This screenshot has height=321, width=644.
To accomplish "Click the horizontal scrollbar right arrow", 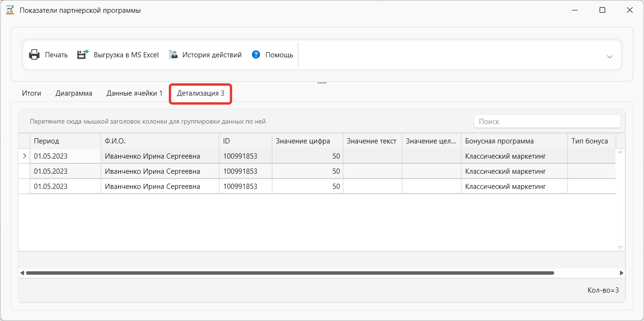I will [621, 273].
